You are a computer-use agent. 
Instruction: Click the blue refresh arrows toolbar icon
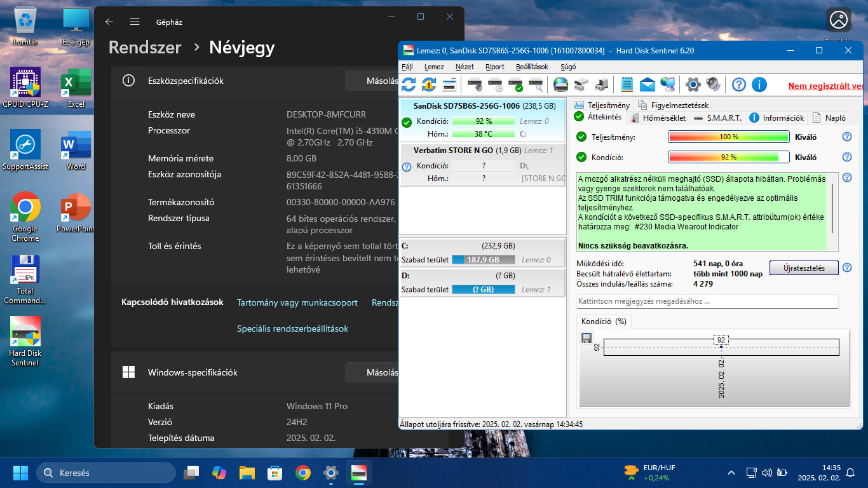click(409, 84)
